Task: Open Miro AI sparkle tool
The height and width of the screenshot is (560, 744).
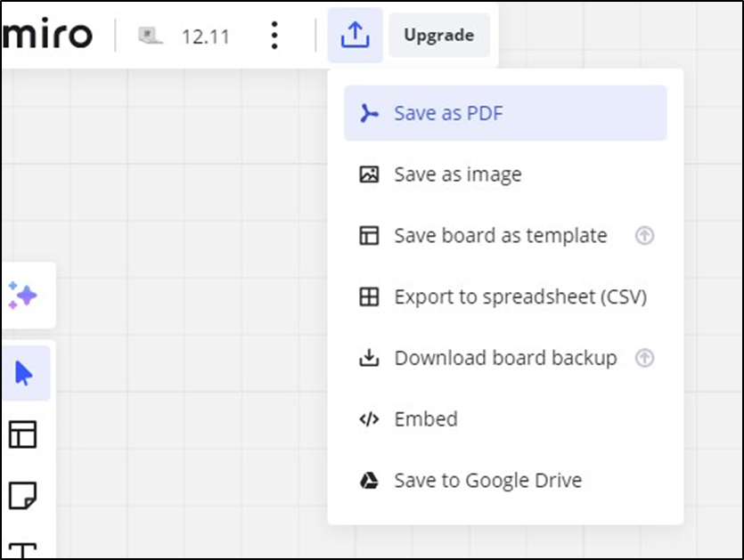Action: click(x=23, y=295)
